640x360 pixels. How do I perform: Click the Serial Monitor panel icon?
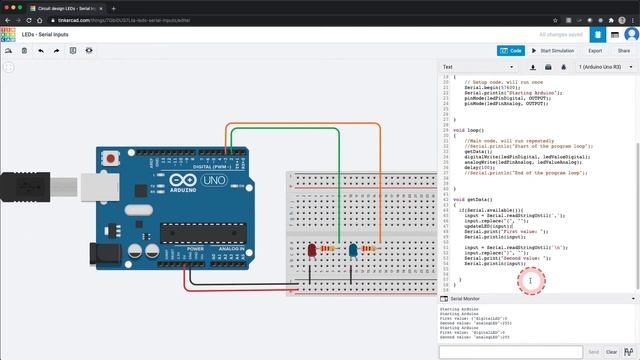[444, 299]
